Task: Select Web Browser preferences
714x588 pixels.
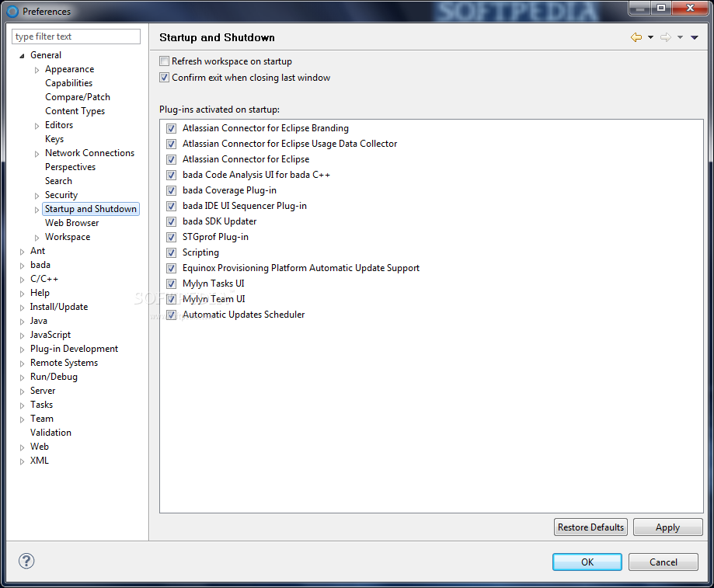Action: pos(72,223)
